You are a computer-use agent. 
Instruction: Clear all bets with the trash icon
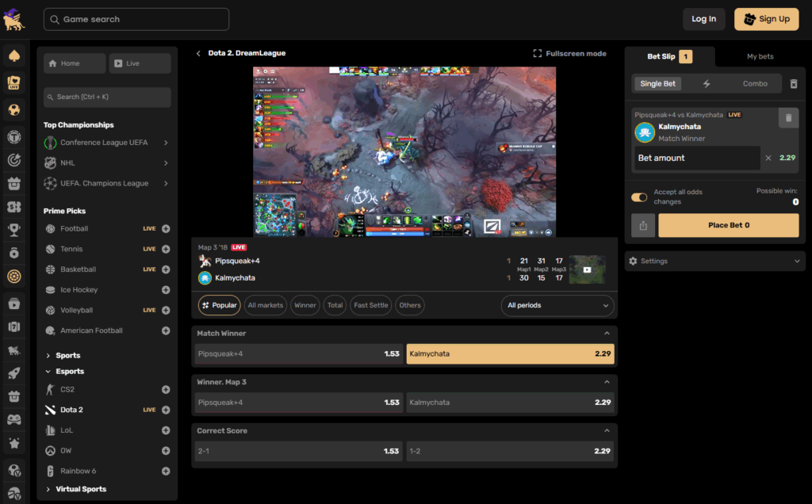click(794, 84)
